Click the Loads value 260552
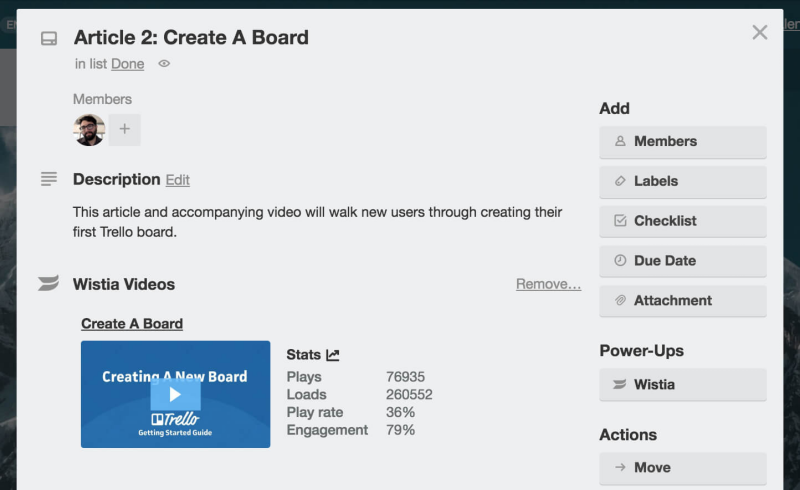This screenshot has height=490, width=800. click(409, 395)
